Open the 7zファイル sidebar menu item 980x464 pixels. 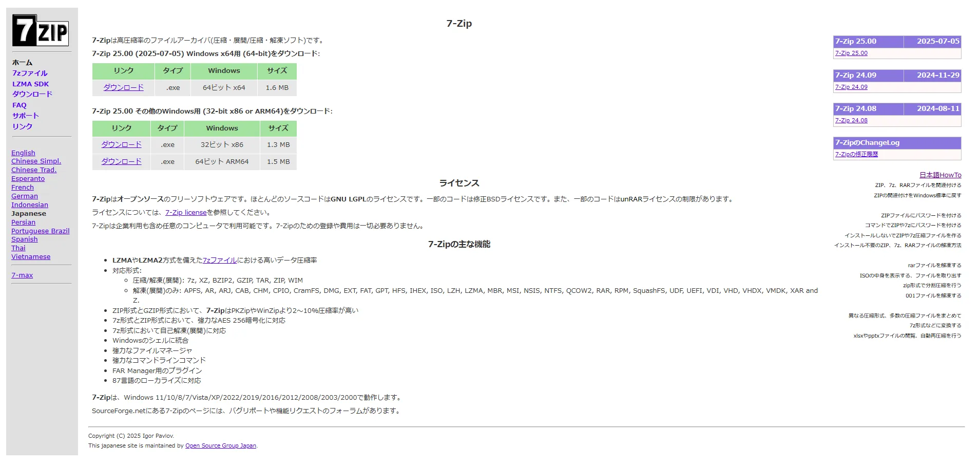pos(30,73)
